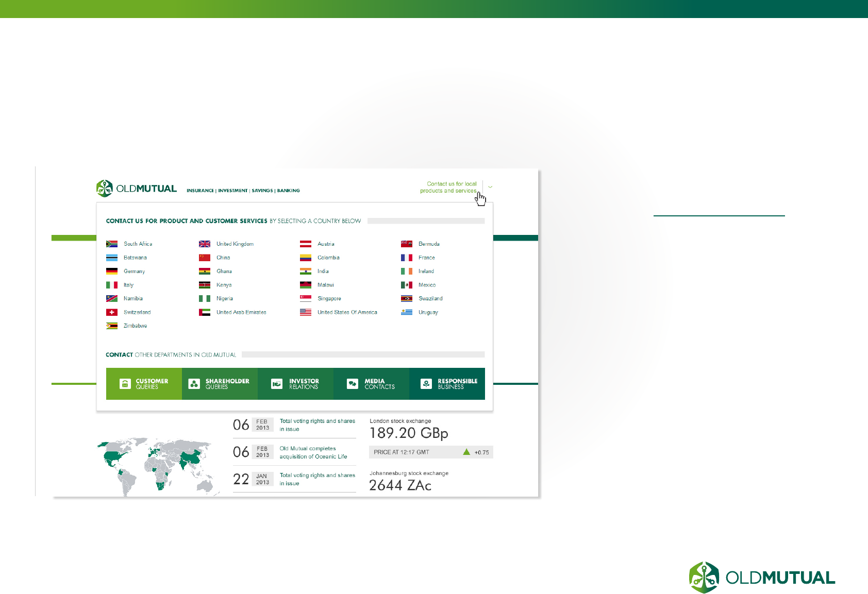
Task: Click the Namibia country name
Action: (133, 298)
